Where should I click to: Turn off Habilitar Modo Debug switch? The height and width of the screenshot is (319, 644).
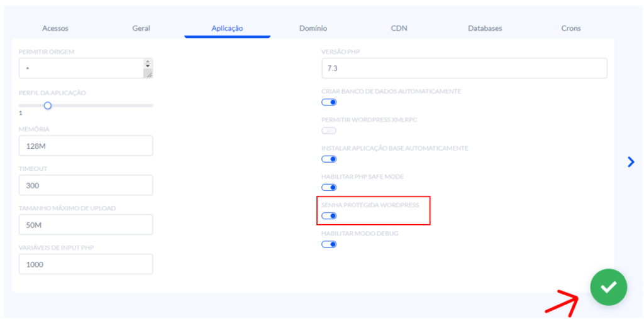click(x=329, y=244)
